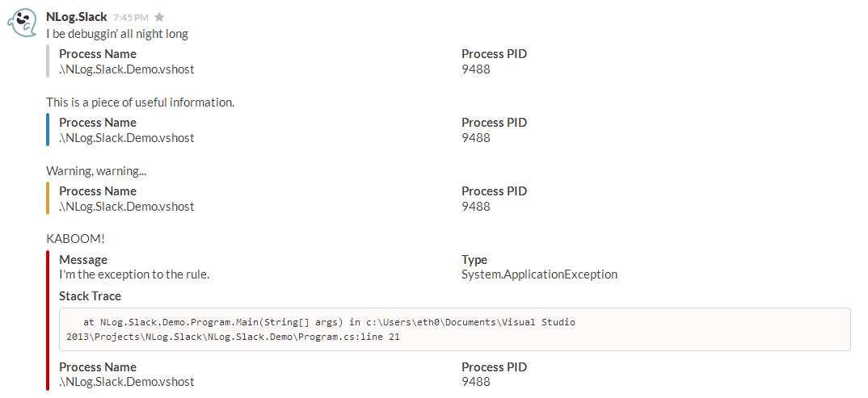Click the ghost avatar of NLog.Slack
This screenshot has width=868, height=398.
[x=22, y=23]
